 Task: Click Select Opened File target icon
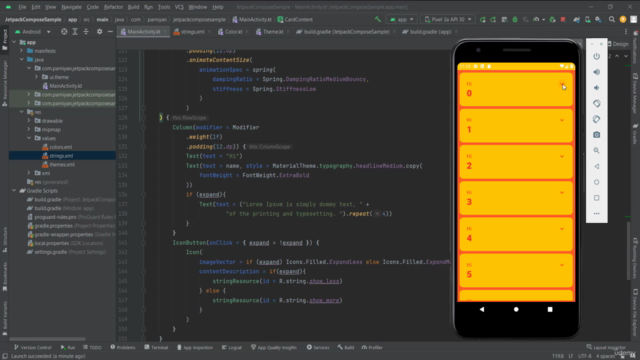pos(64,31)
